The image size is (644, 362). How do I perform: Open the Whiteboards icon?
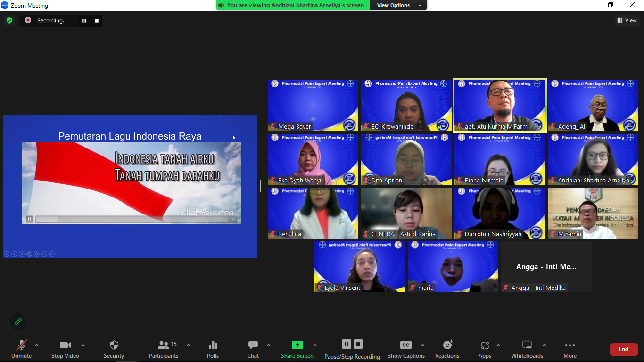[x=527, y=346]
